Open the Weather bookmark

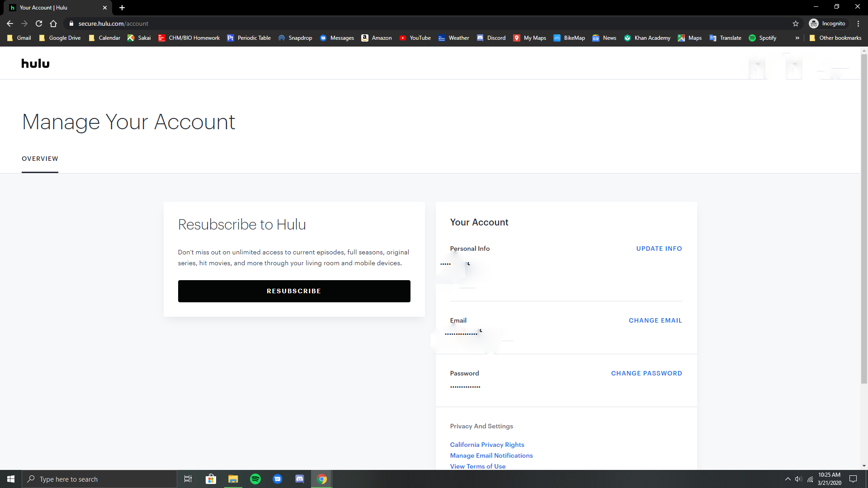tap(454, 38)
